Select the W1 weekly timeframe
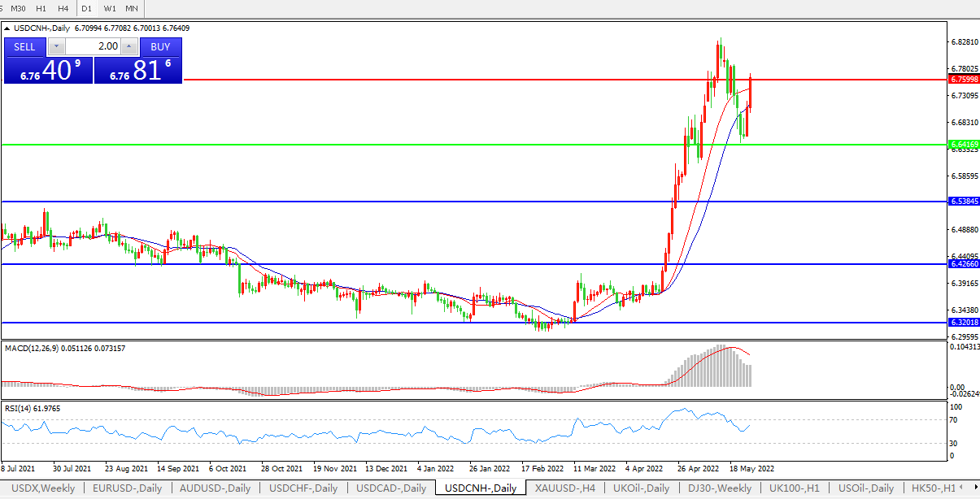 (110, 8)
